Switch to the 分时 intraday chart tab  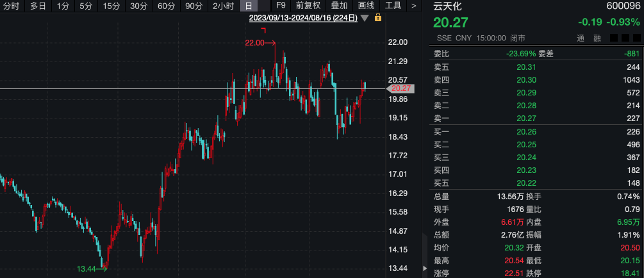coord(11,6)
